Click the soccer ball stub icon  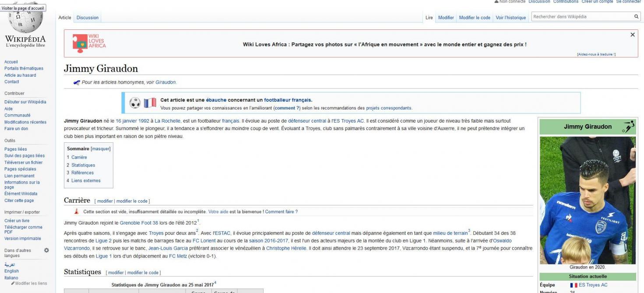135,103
